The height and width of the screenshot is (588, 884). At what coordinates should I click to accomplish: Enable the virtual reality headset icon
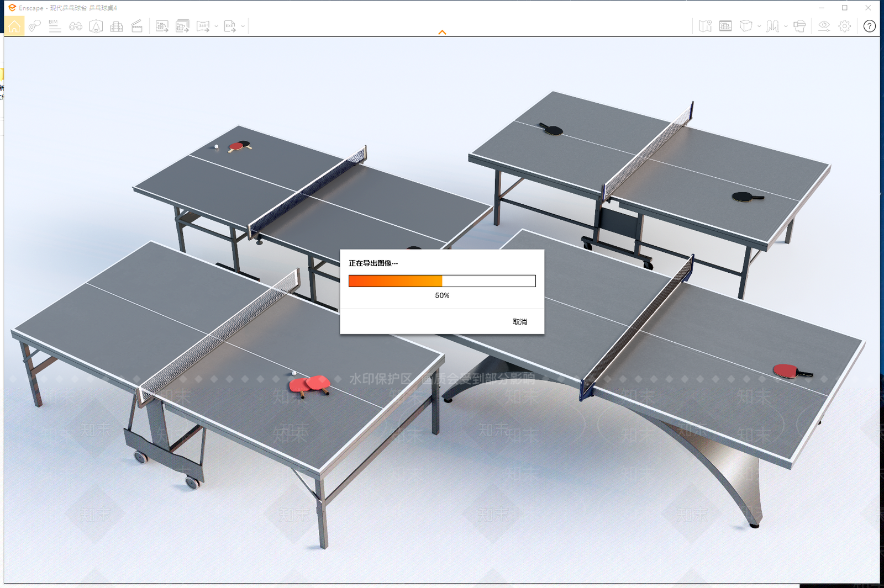point(799,26)
